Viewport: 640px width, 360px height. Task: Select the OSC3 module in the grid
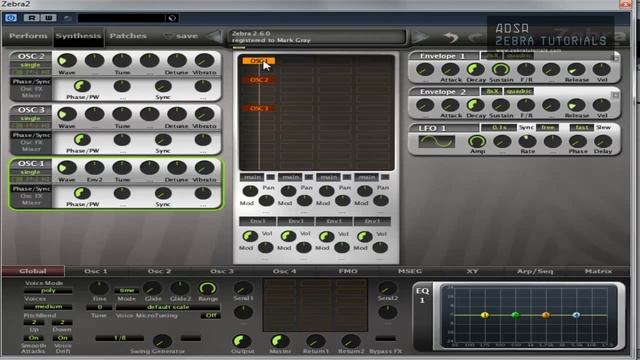click(259, 108)
